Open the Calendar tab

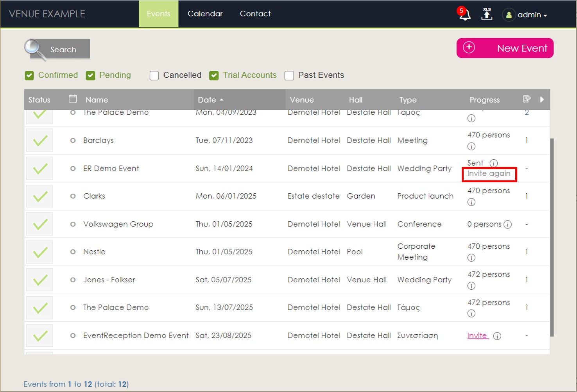point(205,14)
